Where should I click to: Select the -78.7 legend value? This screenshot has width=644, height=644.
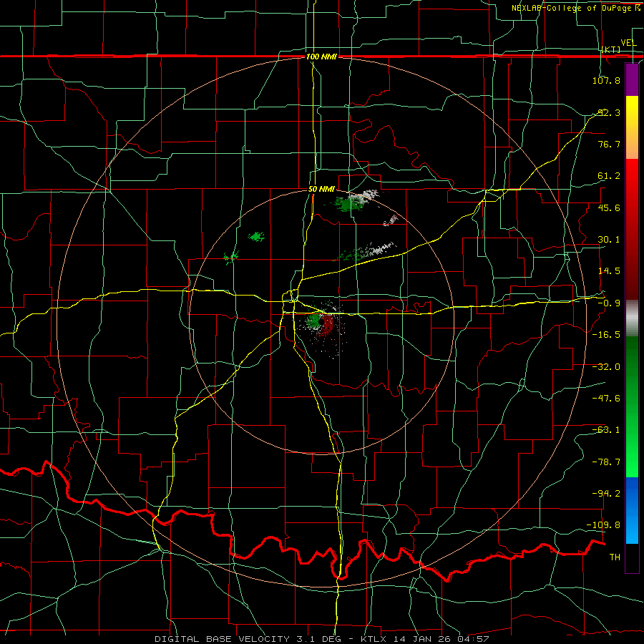pos(606,462)
